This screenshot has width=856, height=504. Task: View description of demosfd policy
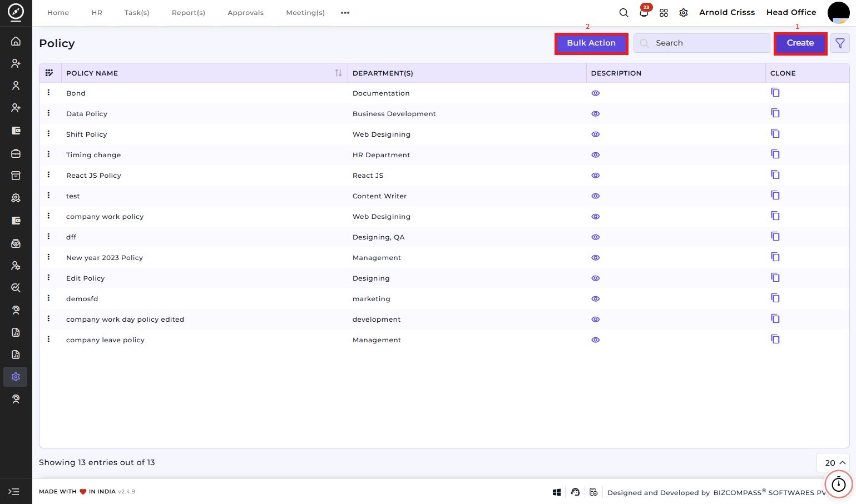595,299
